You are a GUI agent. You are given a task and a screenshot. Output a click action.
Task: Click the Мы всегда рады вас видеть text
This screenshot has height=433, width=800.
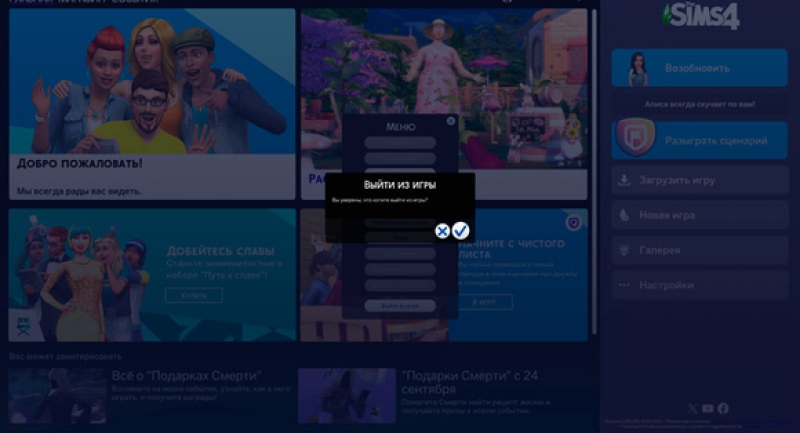(x=79, y=191)
